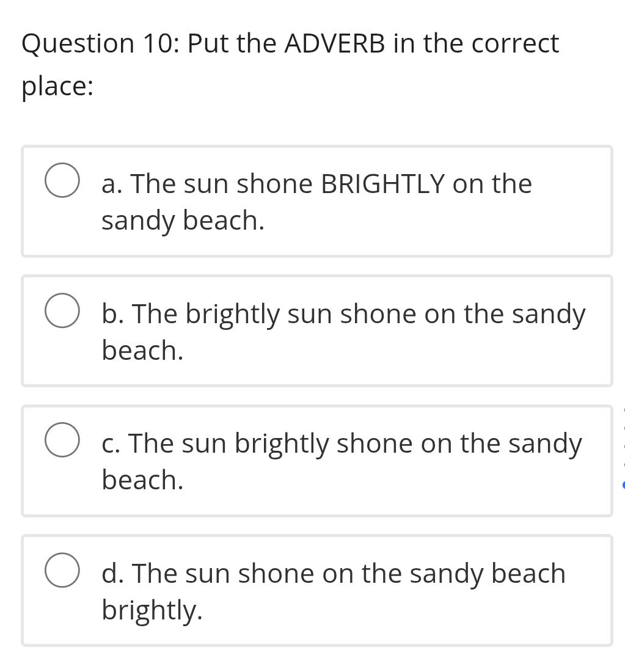Select the radio button for option c

tap(62, 439)
